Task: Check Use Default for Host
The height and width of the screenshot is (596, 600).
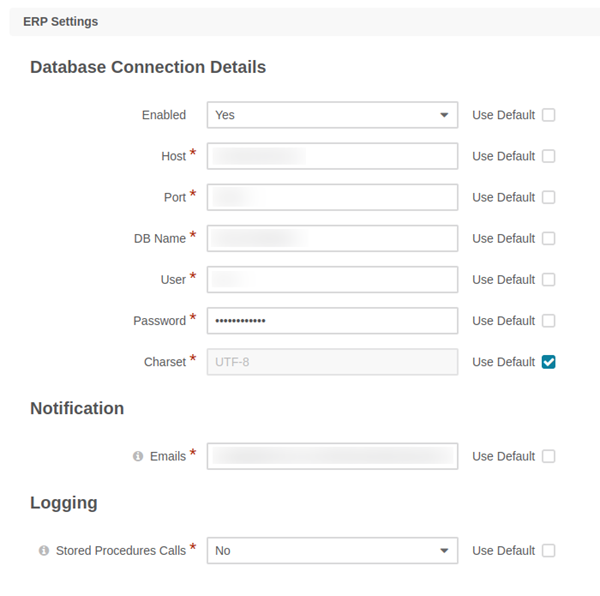Action: tap(548, 156)
